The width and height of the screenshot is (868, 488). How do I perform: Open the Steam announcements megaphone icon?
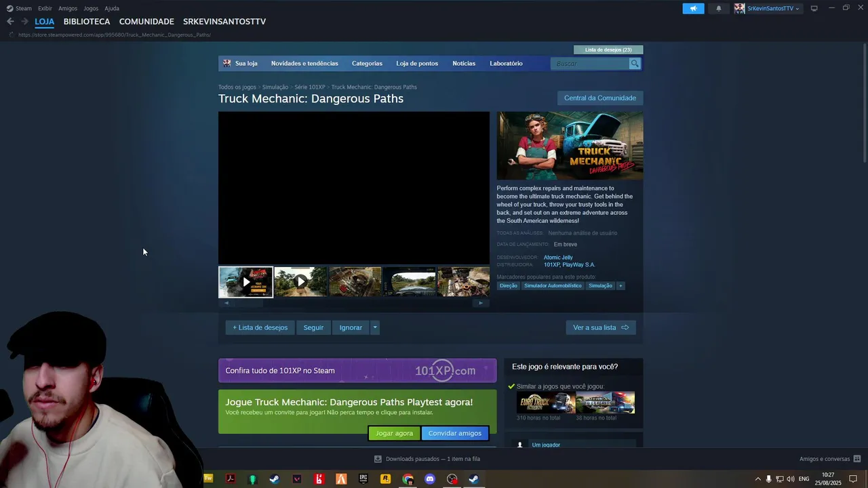(693, 8)
